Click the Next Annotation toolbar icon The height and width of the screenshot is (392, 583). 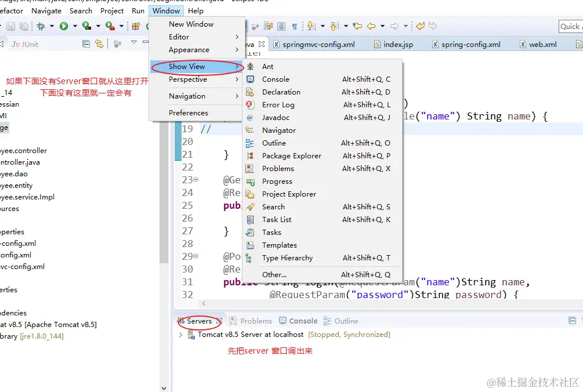point(311,26)
